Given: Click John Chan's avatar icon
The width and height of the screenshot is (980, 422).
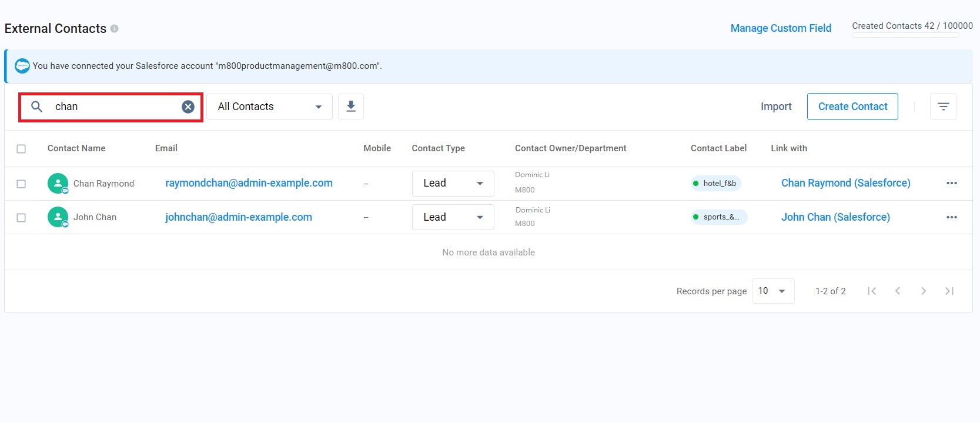Looking at the screenshot, I should point(58,217).
